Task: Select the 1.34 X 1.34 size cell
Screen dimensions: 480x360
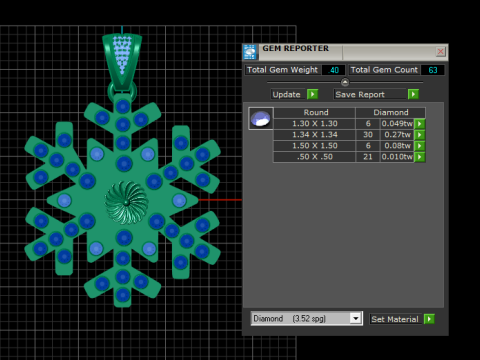Action: [314, 135]
